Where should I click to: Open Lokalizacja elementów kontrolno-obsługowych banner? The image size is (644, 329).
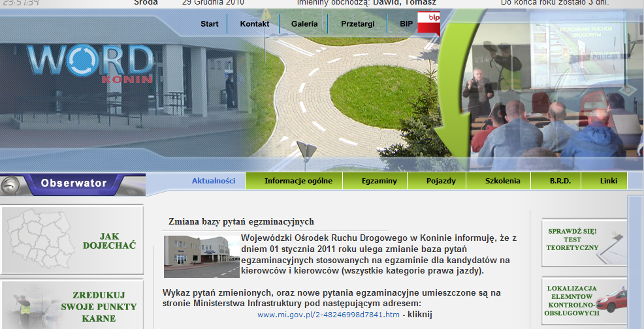click(x=584, y=301)
